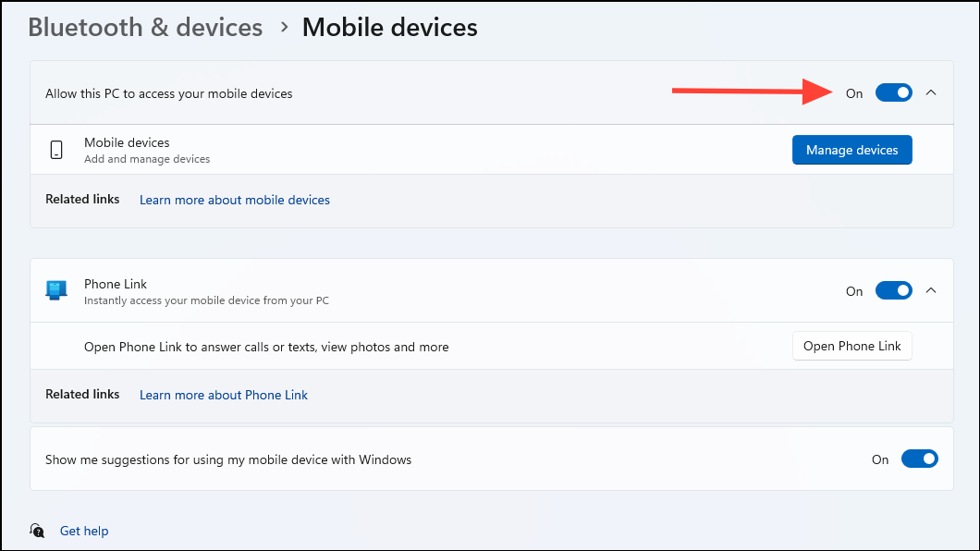This screenshot has height=551, width=980.
Task: Open Phone Link to answer calls
Action: click(851, 346)
